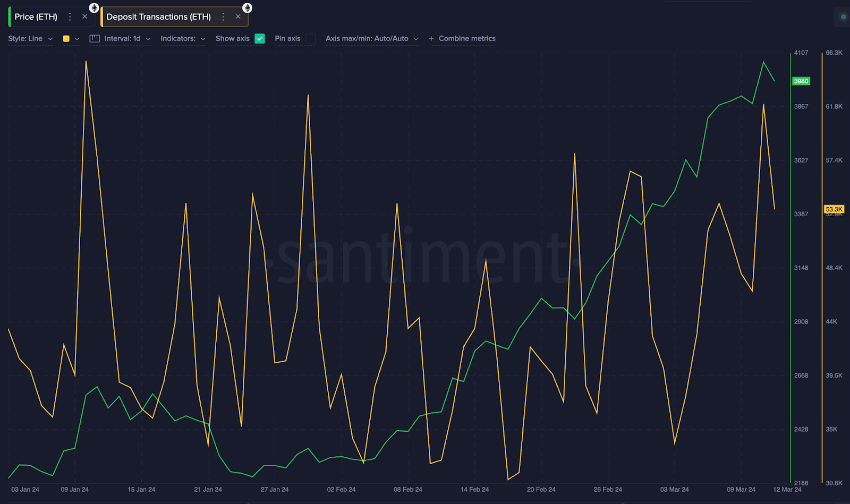Change the line color via yellow swatch
Viewport: 850px width, 504px height.
tap(65, 38)
